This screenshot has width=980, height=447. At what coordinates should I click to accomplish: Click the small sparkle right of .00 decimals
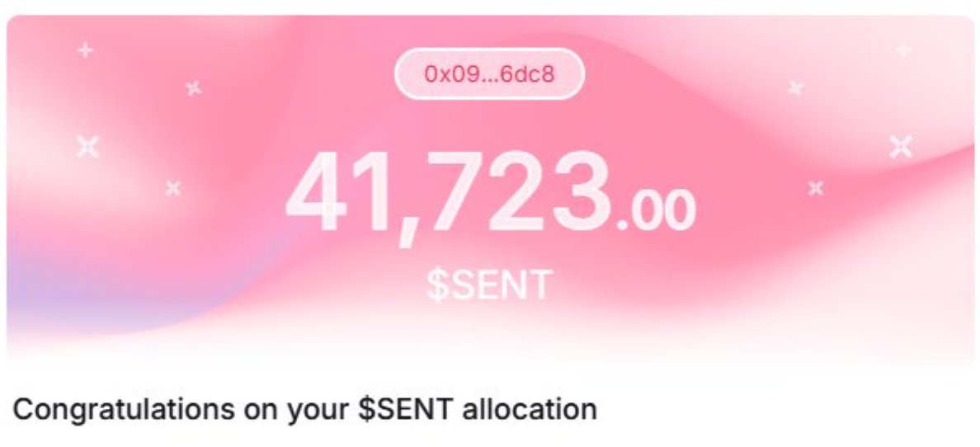point(815,189)
